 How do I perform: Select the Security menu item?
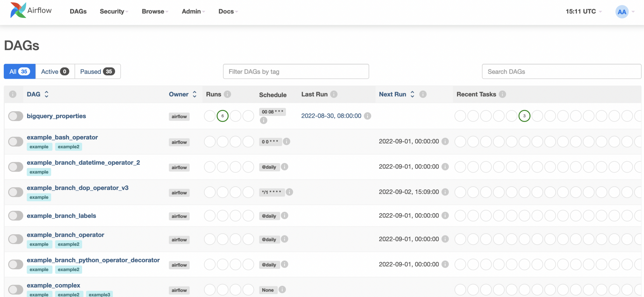112,11
